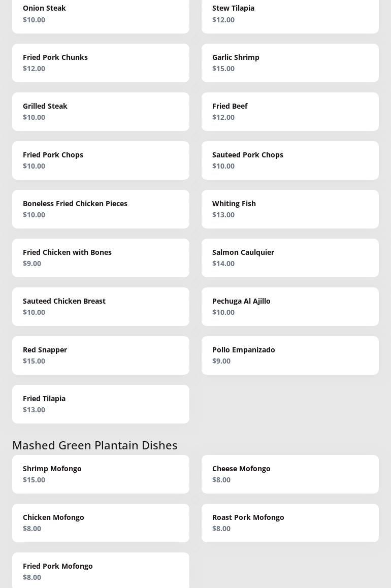Open the Stew Tilapia dish card
Image resolution: width=391 pixels, height=588 pixels.
pyautogui.click(x=290, y=14)
